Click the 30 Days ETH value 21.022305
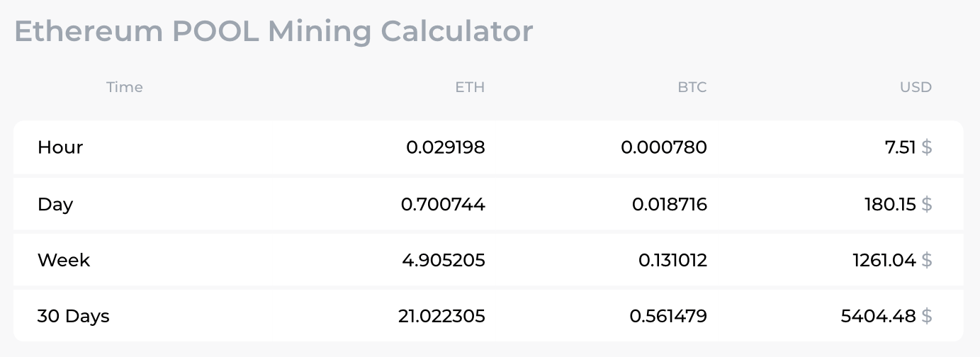This screenshot has width=980, height=357. coord(441,316)
